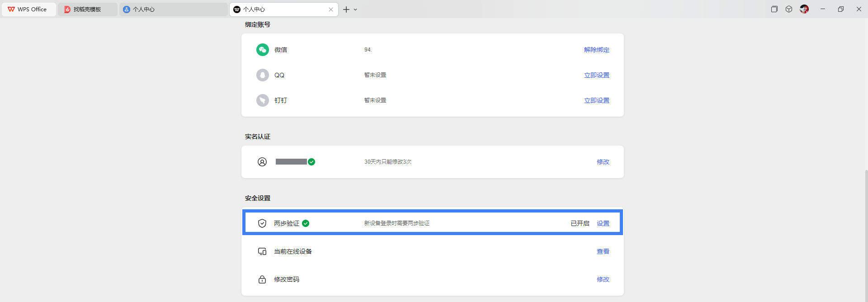
Task: Click the 已开启 status text
Action: point(580,223)
